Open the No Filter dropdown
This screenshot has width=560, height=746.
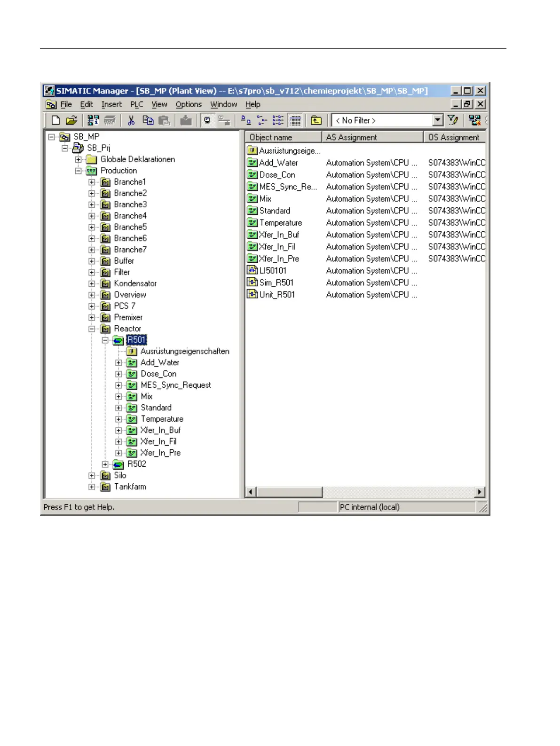click(x=438, y=120)
